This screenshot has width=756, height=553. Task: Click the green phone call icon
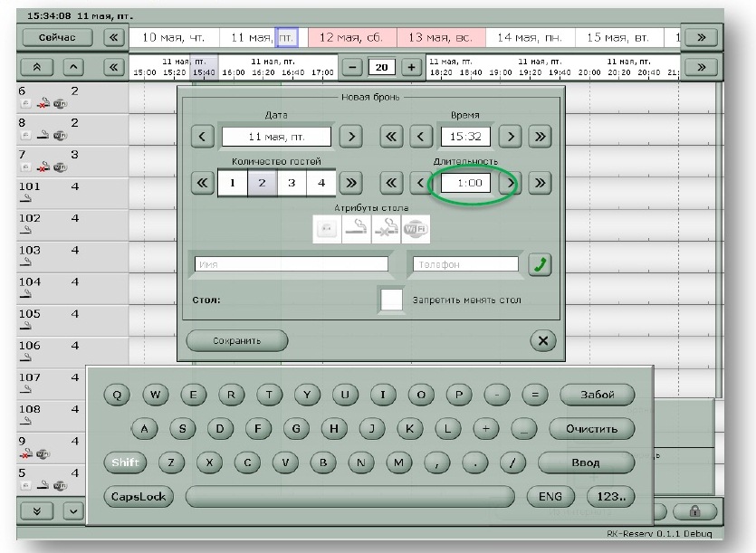click(540, 264)
